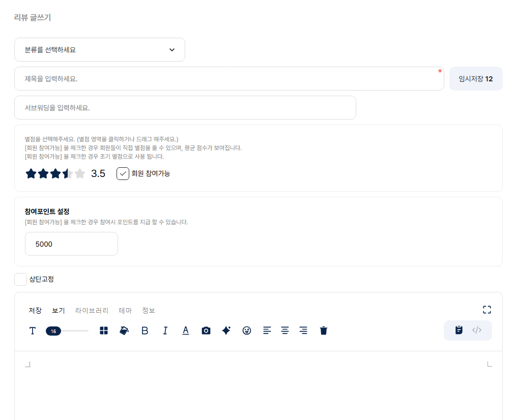Open the sparkle AI tool icon

tap(226, 331)
